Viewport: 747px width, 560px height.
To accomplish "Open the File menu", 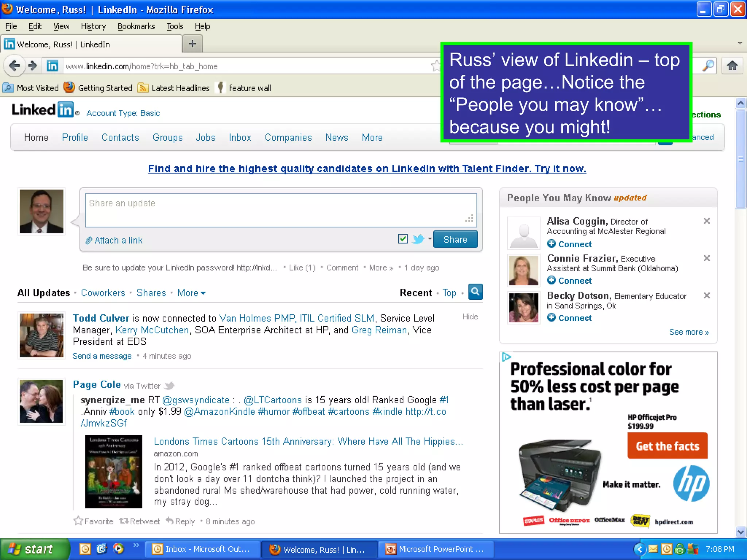I will point(11,26).
